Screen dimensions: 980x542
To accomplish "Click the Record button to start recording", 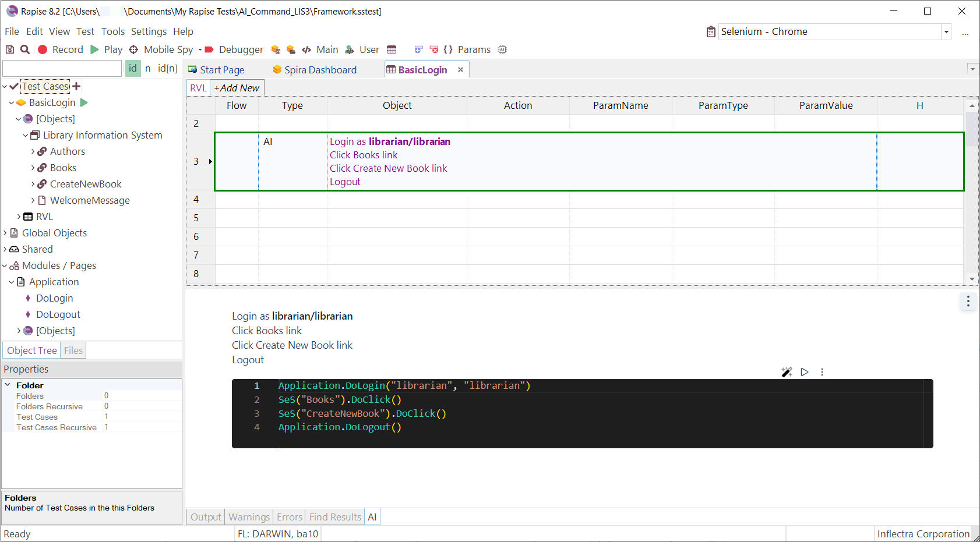I will point(61,49).
